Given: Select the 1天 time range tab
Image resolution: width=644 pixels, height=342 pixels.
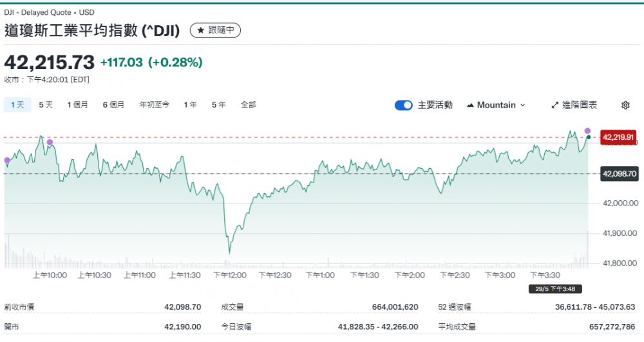Looking at the screenshot, I should pyautogui.click(x=17, y=105).
